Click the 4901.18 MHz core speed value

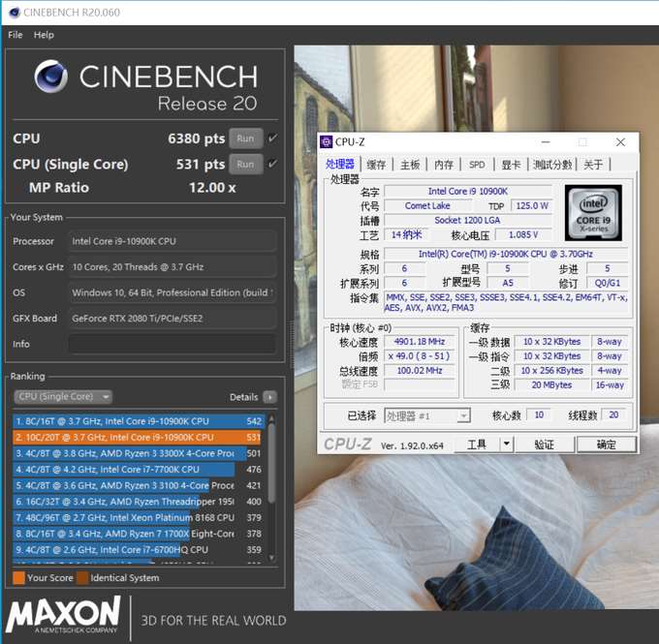420,342
